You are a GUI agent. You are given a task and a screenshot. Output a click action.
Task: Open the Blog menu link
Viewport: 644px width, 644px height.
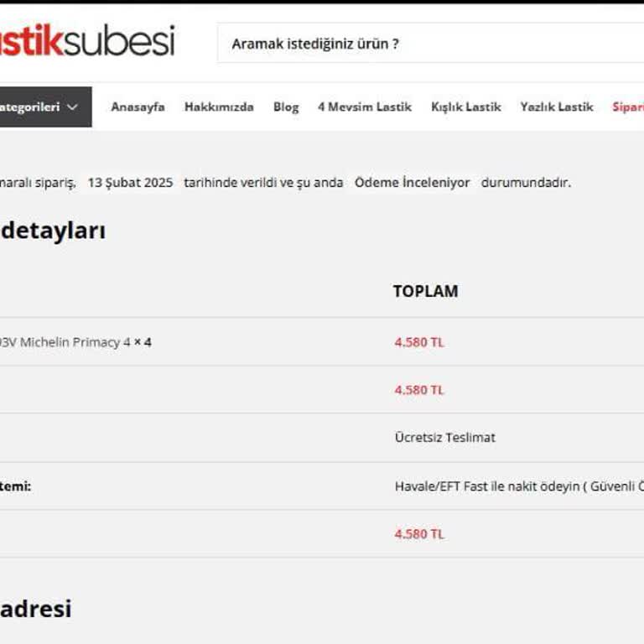click(286, 106)
